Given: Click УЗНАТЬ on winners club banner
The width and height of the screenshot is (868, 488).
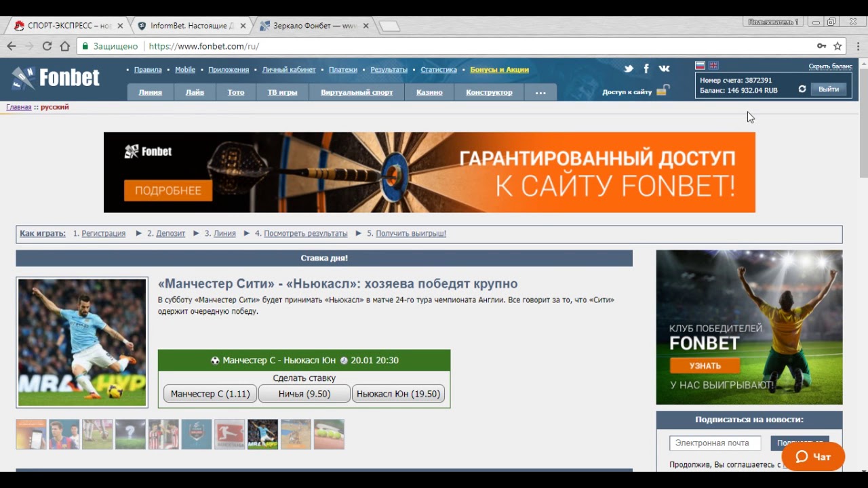Looking at the screenshot, I should click(705, 366).
